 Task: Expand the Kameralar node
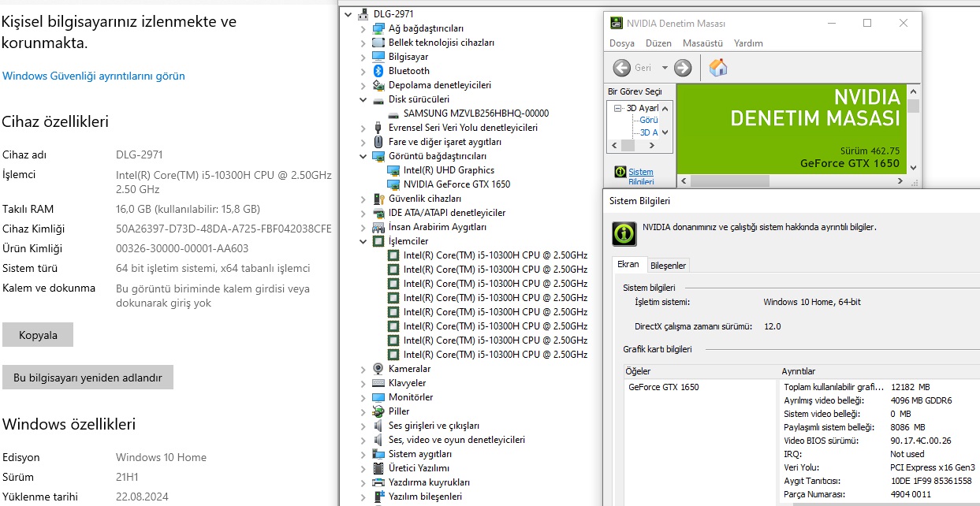363,369
